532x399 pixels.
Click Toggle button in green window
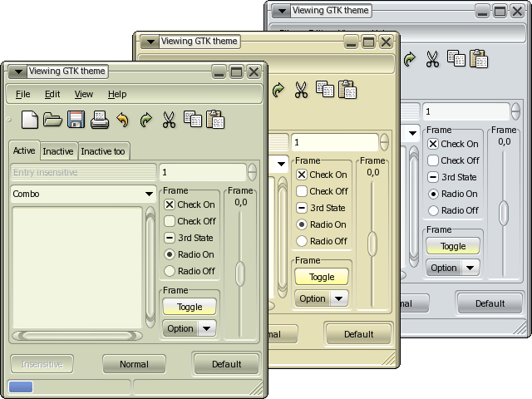pyautogui.click(x=190, y=307)
